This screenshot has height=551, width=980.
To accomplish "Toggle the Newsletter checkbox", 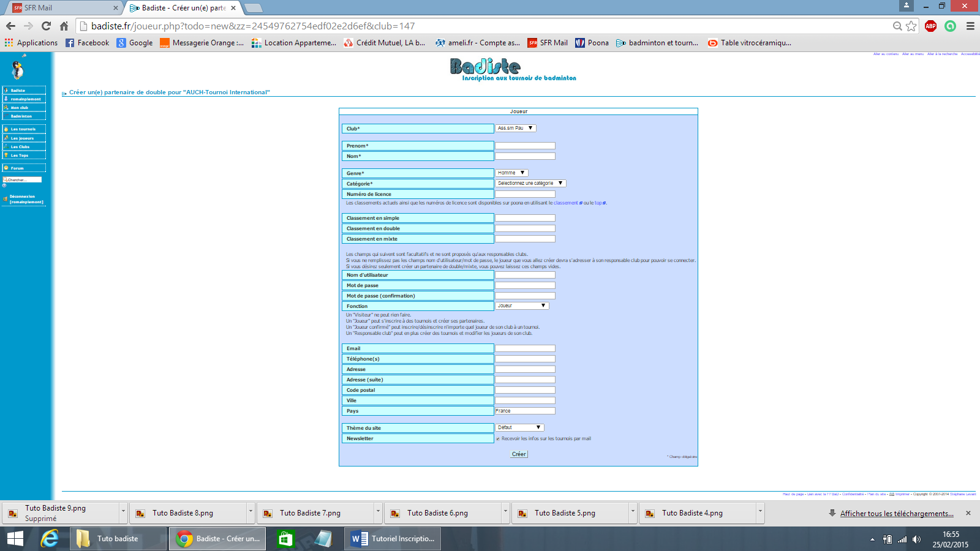I will pyautogui.click(x=498, y=438).
